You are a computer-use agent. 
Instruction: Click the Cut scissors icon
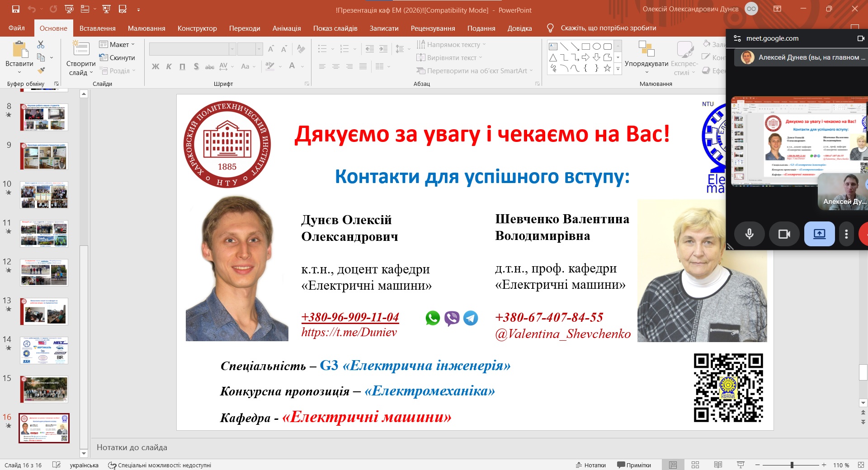[41, 44]
